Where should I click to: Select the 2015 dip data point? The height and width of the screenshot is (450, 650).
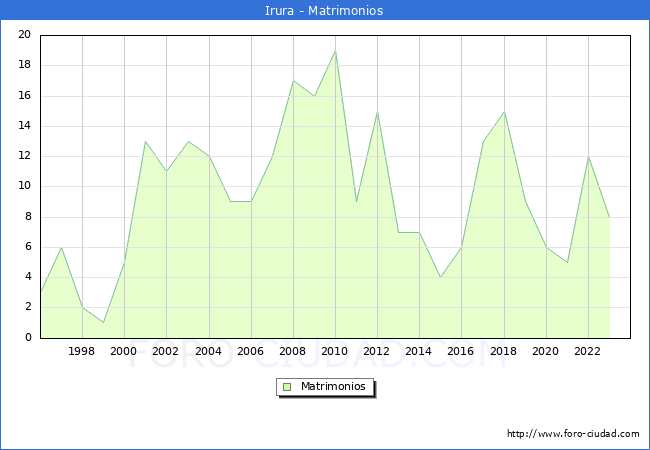(x=440, y=277)
